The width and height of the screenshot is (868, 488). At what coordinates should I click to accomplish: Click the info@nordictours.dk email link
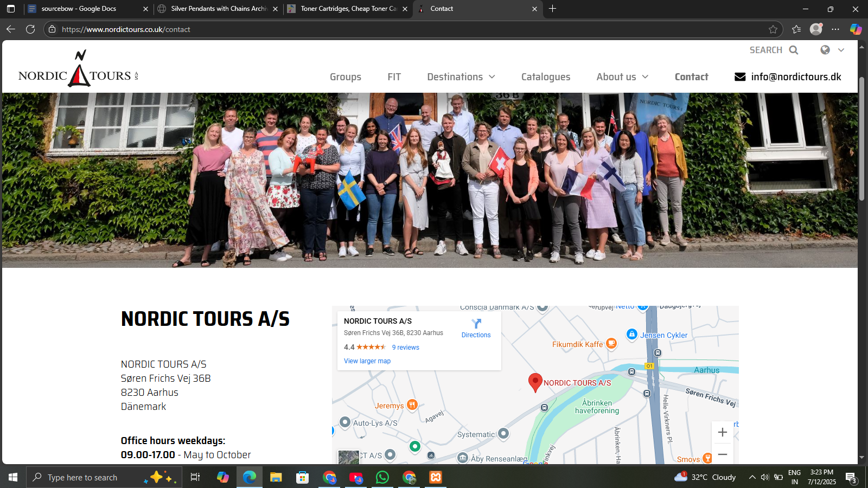[796, 77]
